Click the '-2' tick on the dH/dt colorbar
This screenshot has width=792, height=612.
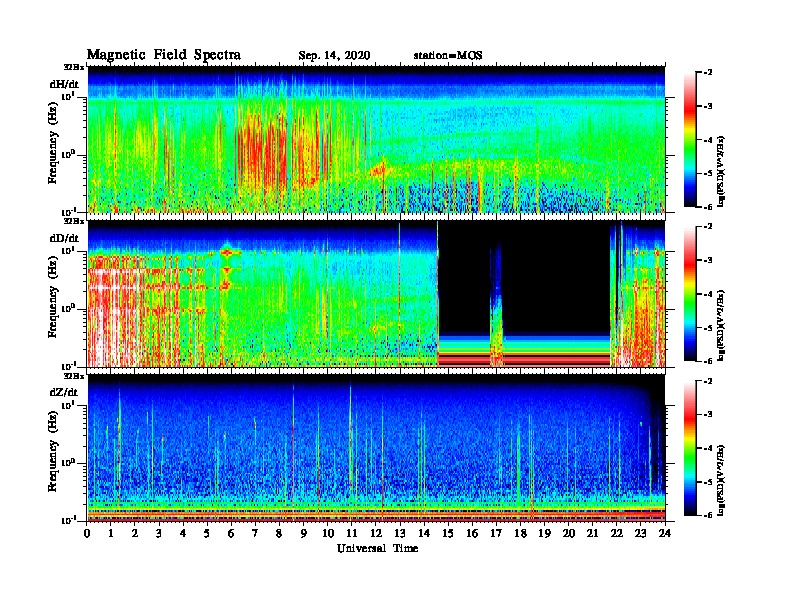pyautogui.click(x=707, y=73)
